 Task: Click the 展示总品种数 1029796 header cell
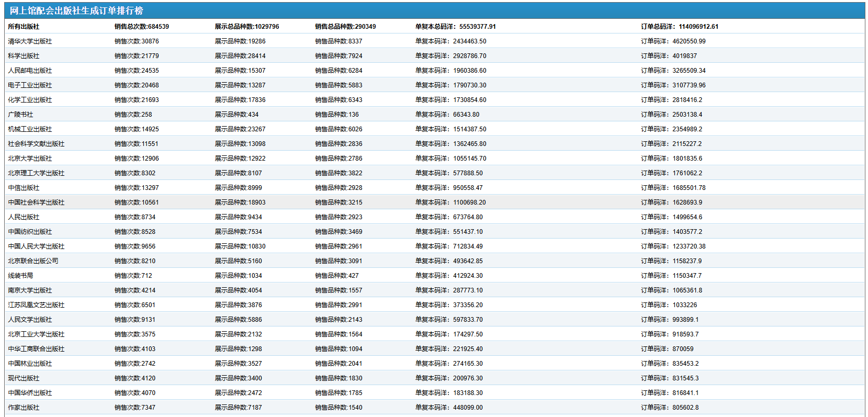pyautogui.click(x=246, y=27)
